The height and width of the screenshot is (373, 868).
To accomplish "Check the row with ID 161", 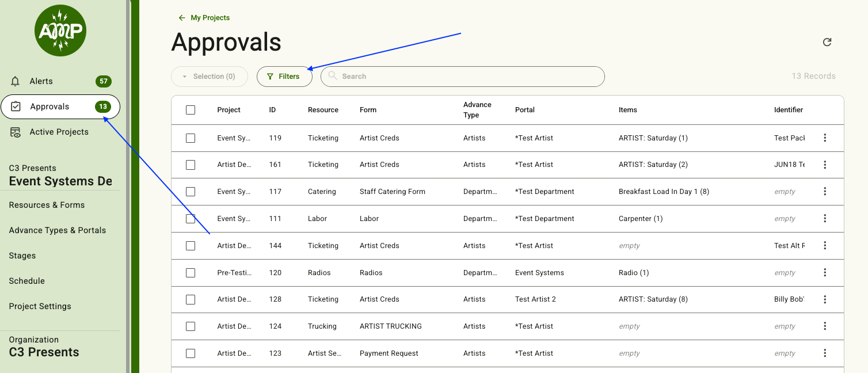I will (x=191, y=165).
